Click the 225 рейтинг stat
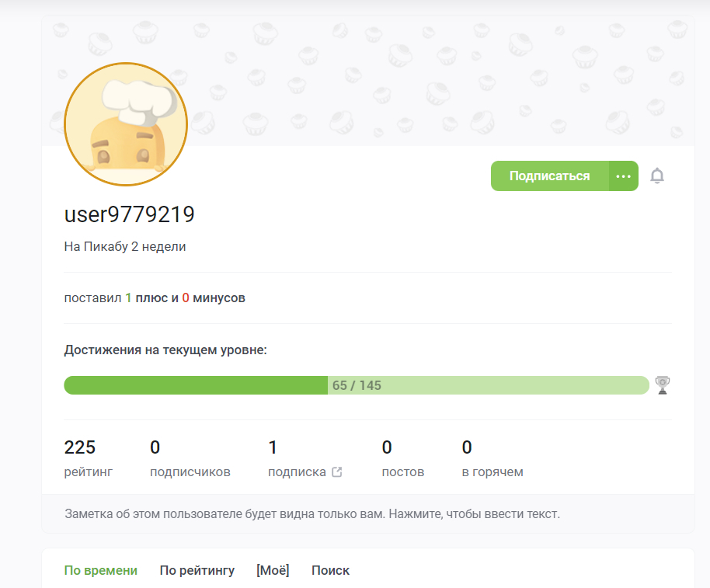The height and width of the screenshot is (588, 710). [89, 458]
